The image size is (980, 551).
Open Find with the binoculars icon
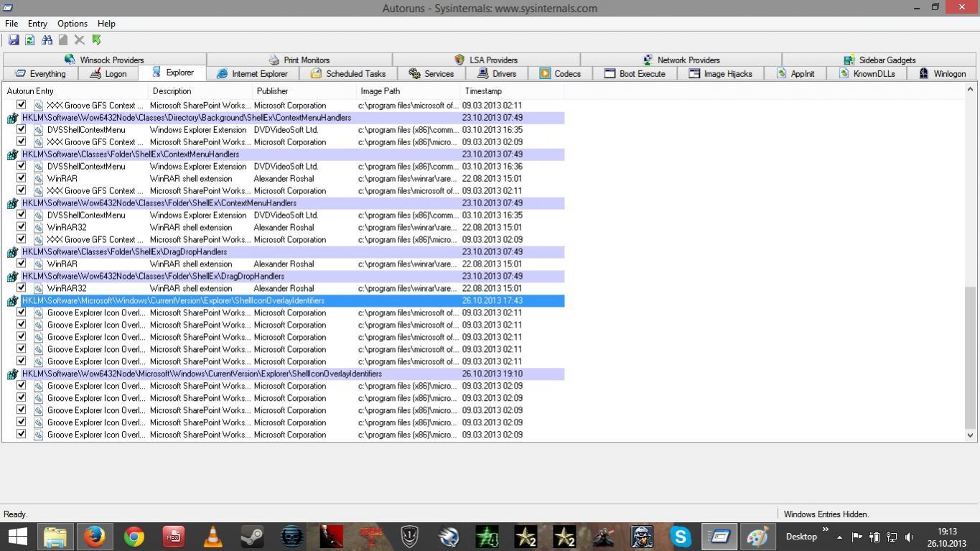click(x=47, y=40)
